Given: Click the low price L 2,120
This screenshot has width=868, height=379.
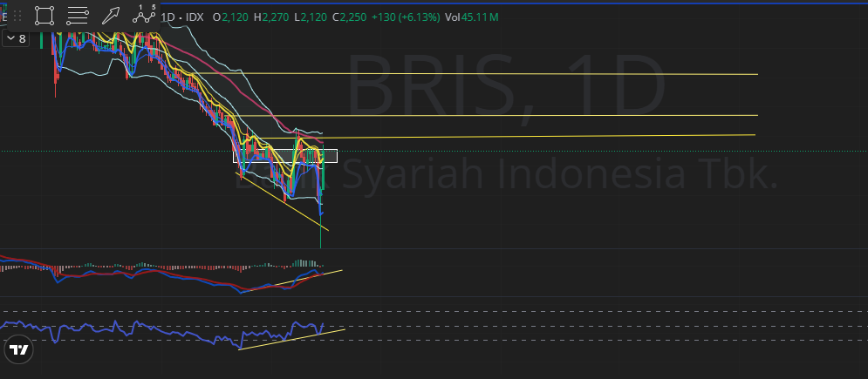Looking at the screenshot, I should (x=311, y=17).
